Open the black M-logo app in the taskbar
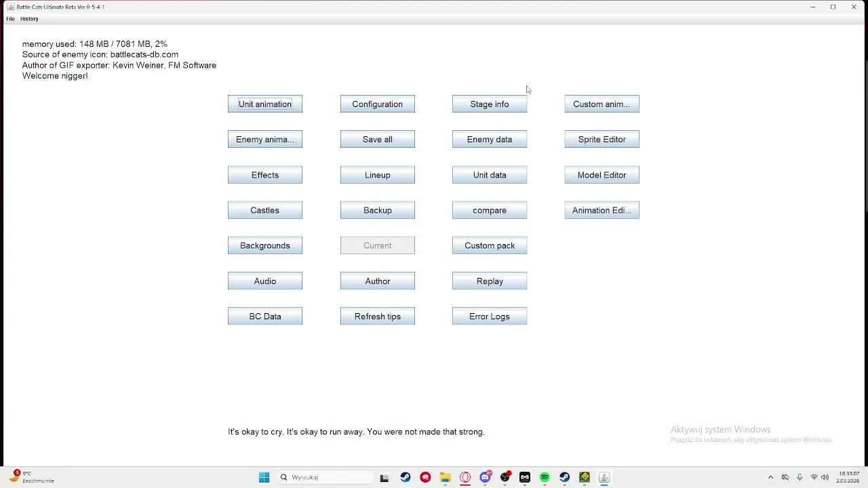This screenshot has width=868, height=488. tap(525, 477)
